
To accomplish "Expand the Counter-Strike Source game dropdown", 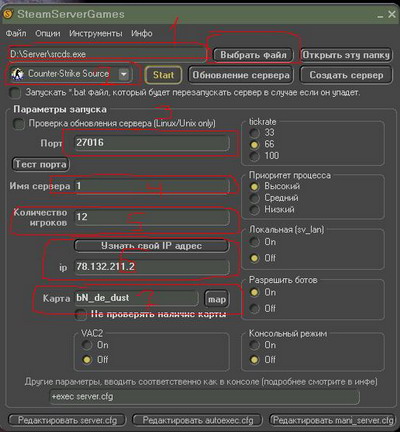I will pos(124,74).
